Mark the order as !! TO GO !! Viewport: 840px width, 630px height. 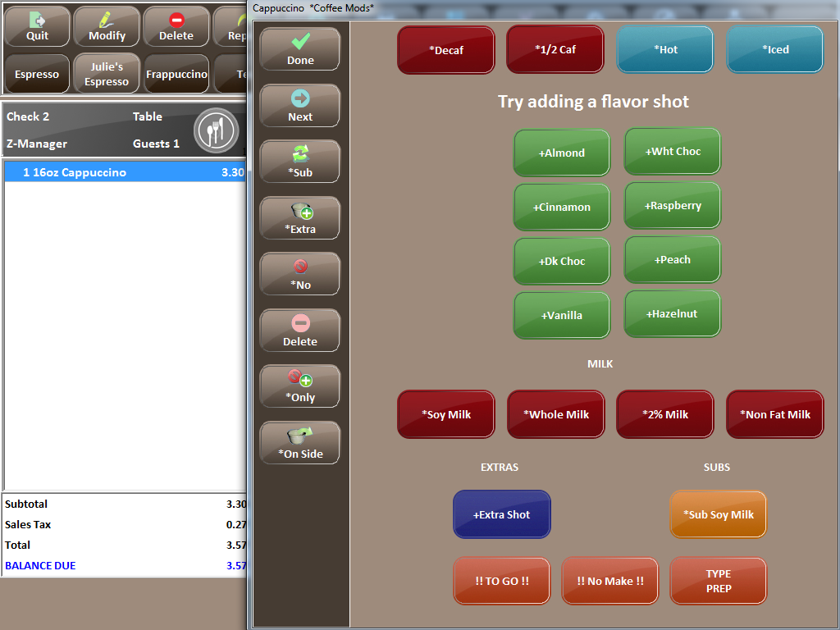click(501, 580)
